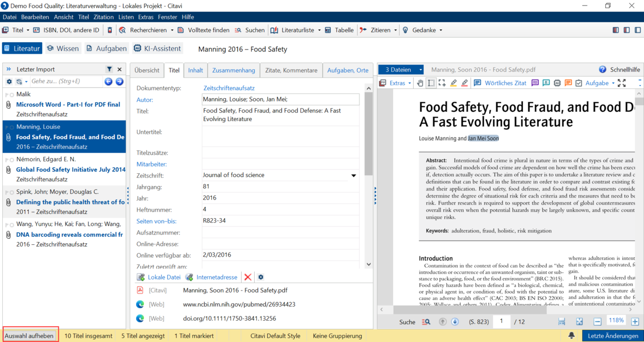The width and height of the screenshot is (644, 342).
Task: Go to next page with down arrow
Action: tap(454, 322)
